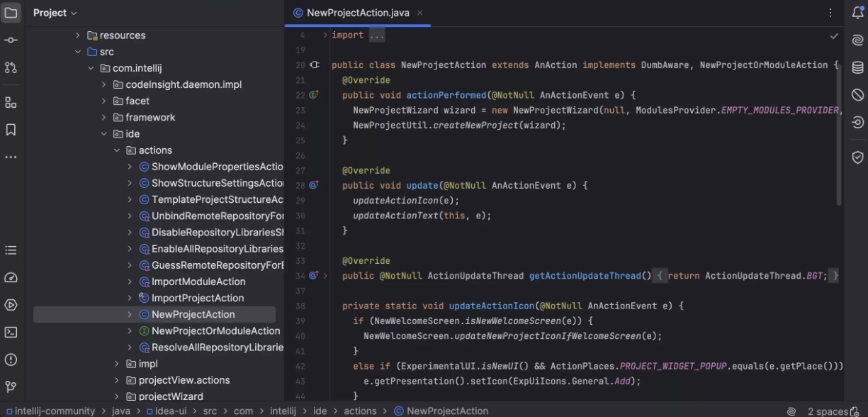Click the editor vertical scrollbar
Image resolution: width=868 pixels, height=417 pixels.
point(840,135)
